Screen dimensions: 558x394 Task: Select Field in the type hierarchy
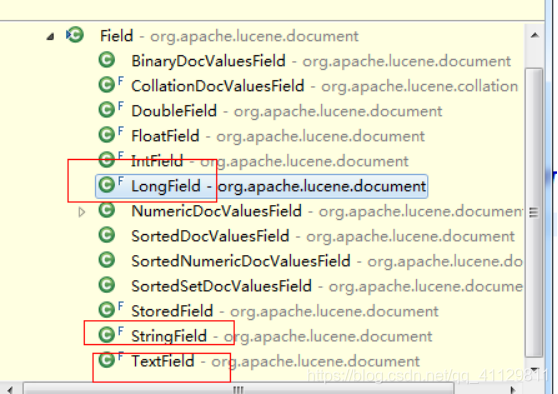coord(229,36)
